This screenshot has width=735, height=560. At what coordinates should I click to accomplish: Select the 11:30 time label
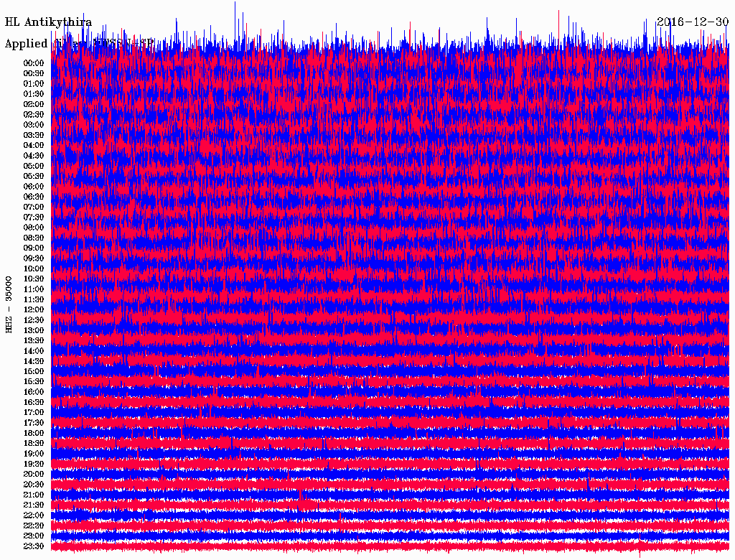[x=33, y=299]
